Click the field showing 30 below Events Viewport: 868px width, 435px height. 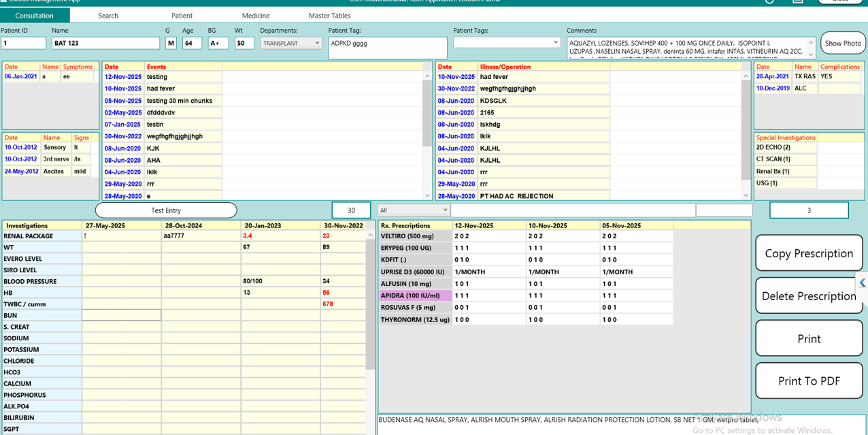[351, 210]
